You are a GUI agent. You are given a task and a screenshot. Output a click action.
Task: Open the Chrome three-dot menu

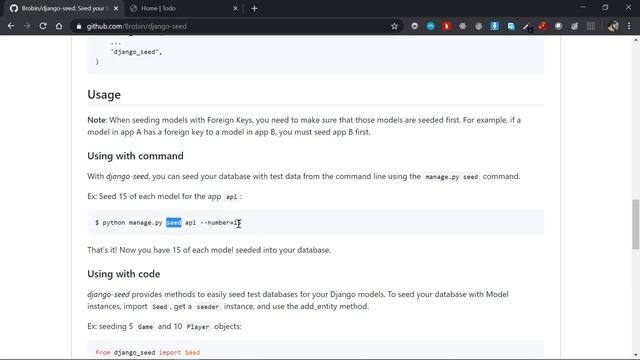click(629, 26)
